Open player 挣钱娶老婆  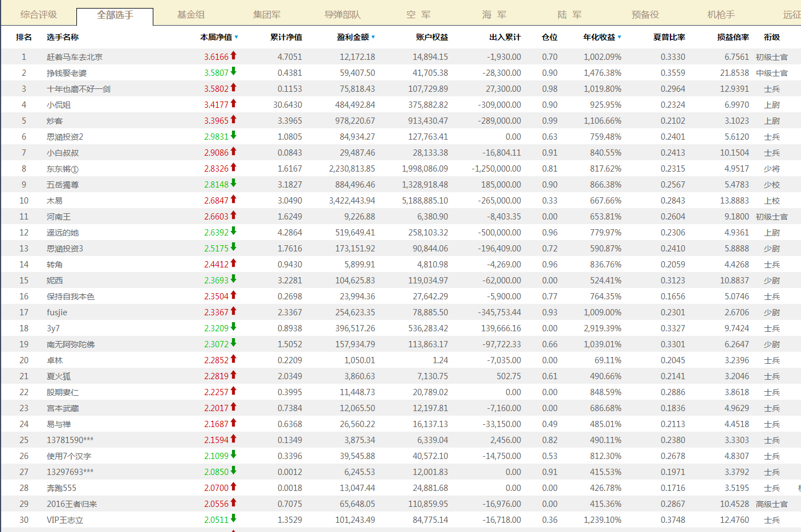pos(67,73)
